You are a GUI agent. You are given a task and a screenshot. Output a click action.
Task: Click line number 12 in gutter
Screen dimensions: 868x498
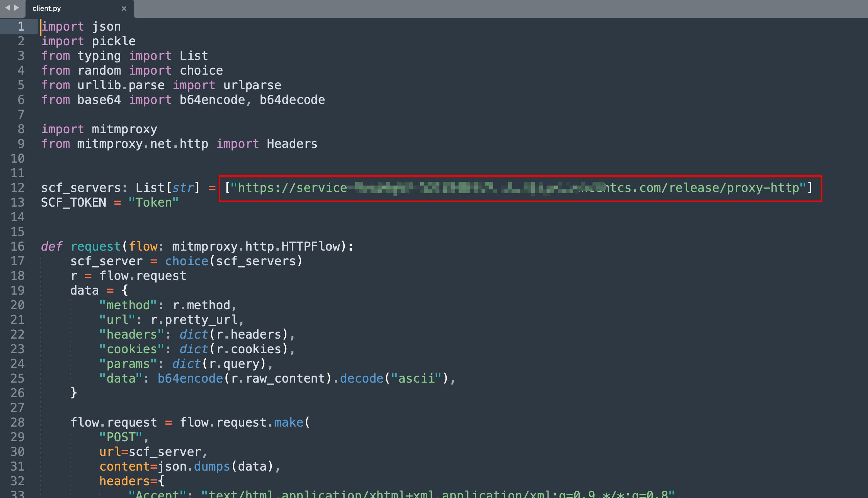click(18, 188)
